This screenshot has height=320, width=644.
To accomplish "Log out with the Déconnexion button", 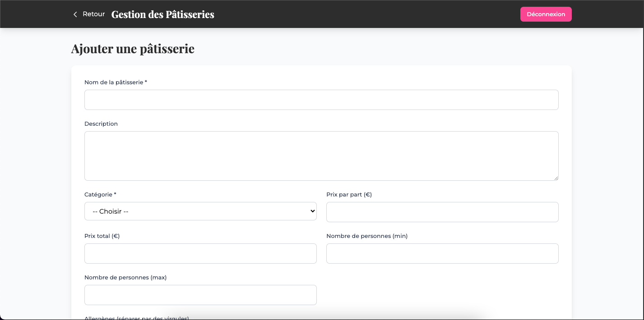I will [546, 14].
